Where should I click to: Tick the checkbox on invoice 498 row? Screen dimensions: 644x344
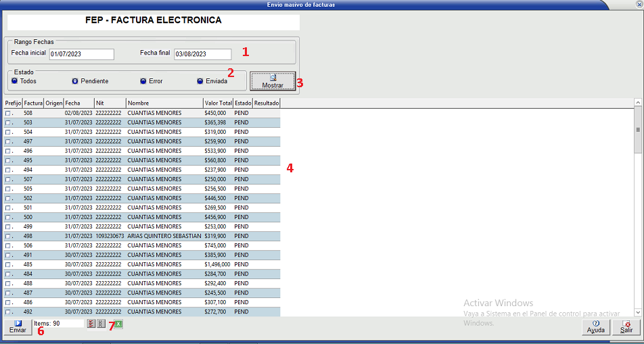point(8,237)
